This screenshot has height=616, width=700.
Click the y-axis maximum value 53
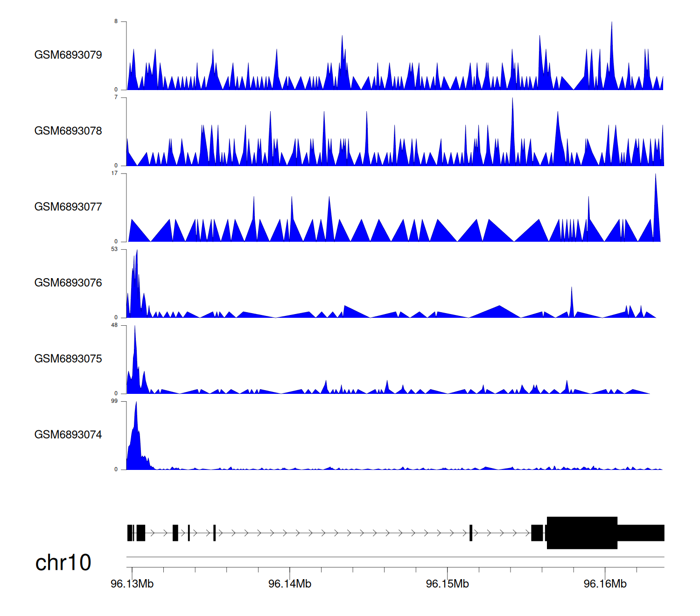(x=114, y=249)
